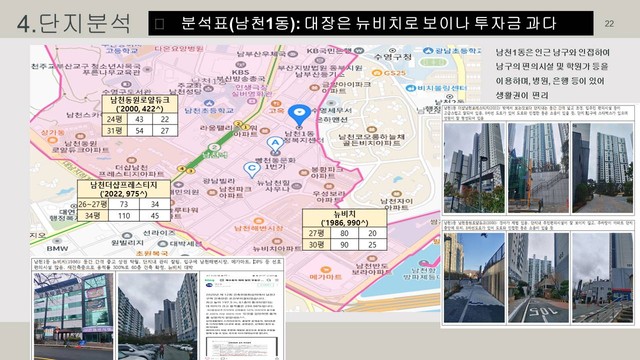The image size is (640, 360).
Task: Click the 뉴비치아파트 map icon
Action: (277, 241)
